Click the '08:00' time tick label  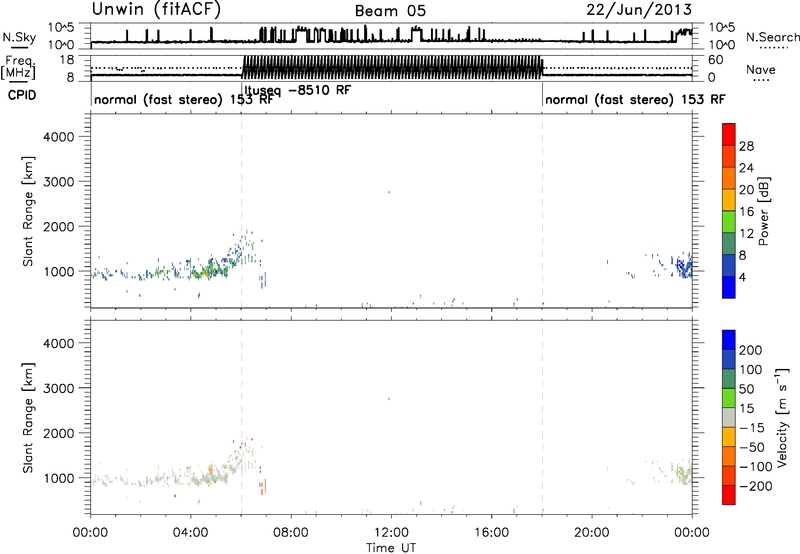point(291,533)
